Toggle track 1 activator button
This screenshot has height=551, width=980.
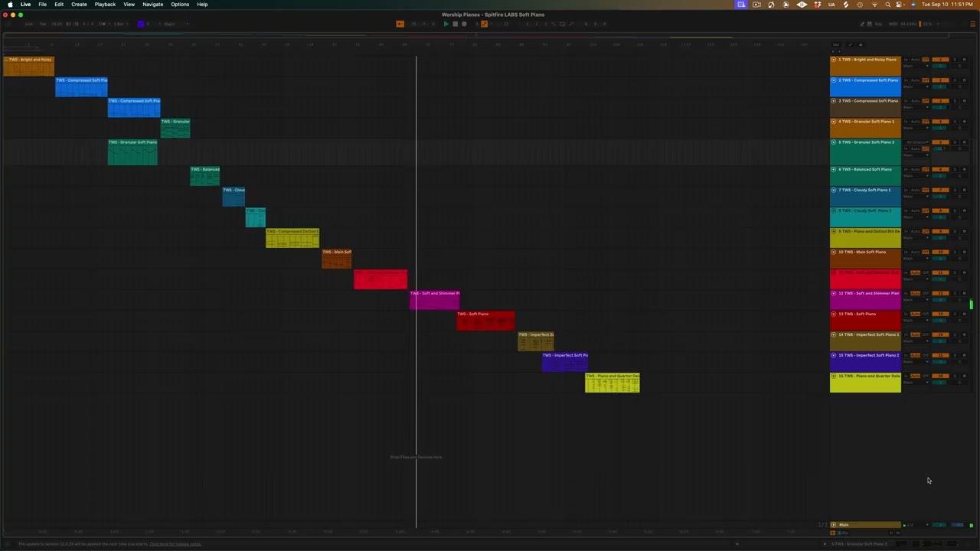(x=940, y=60)
